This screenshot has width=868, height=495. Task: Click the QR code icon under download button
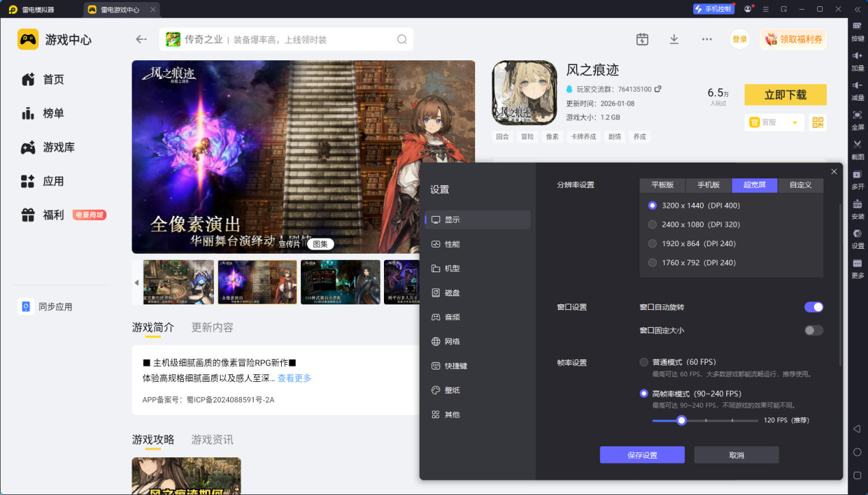point(817,122)
